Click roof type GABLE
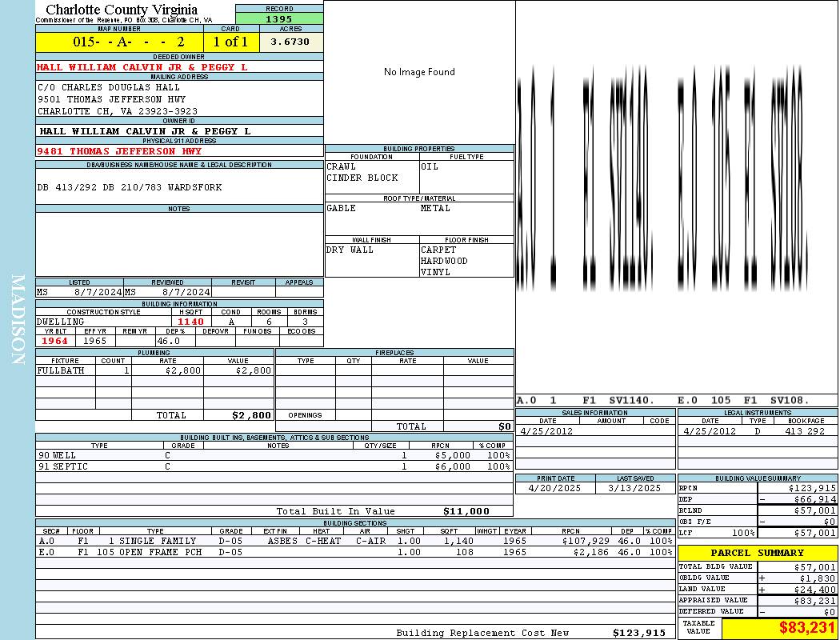Screen dimensions: 840x640 pyautogui.click(x=341, y=208)
